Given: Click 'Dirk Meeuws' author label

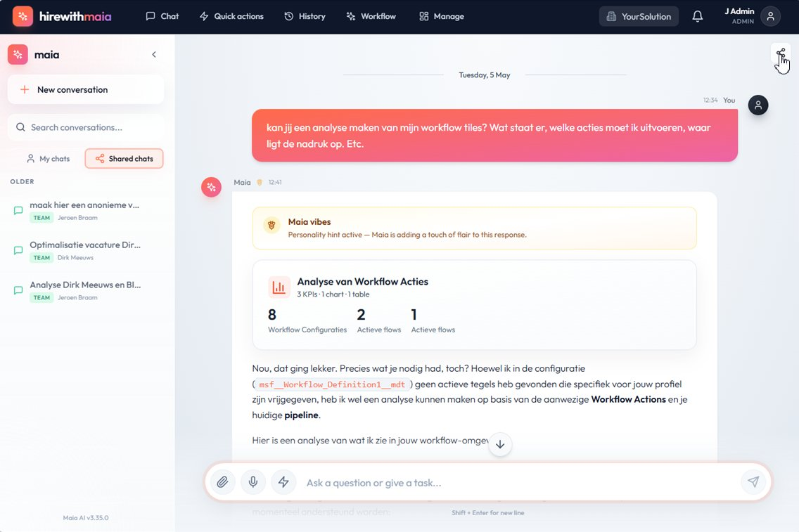Looking at the screenshot, I should (x=75, y=258).
